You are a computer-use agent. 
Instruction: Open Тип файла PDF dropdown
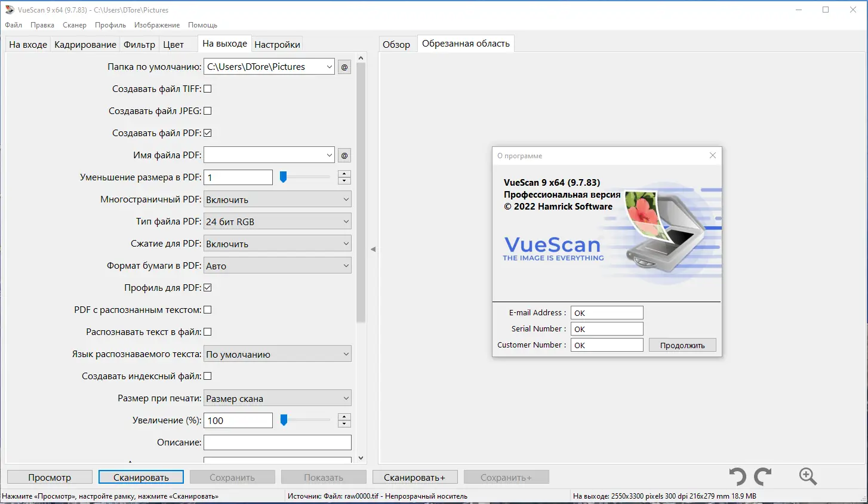pos(278,222)
